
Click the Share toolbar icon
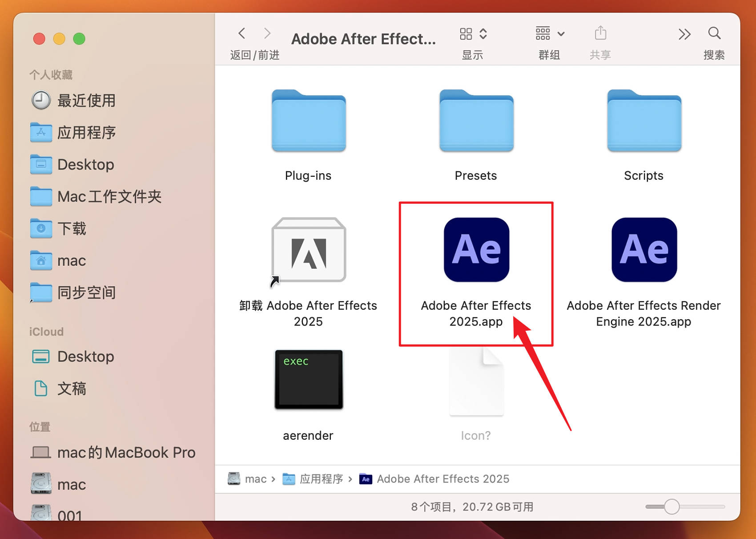point(600,33)
